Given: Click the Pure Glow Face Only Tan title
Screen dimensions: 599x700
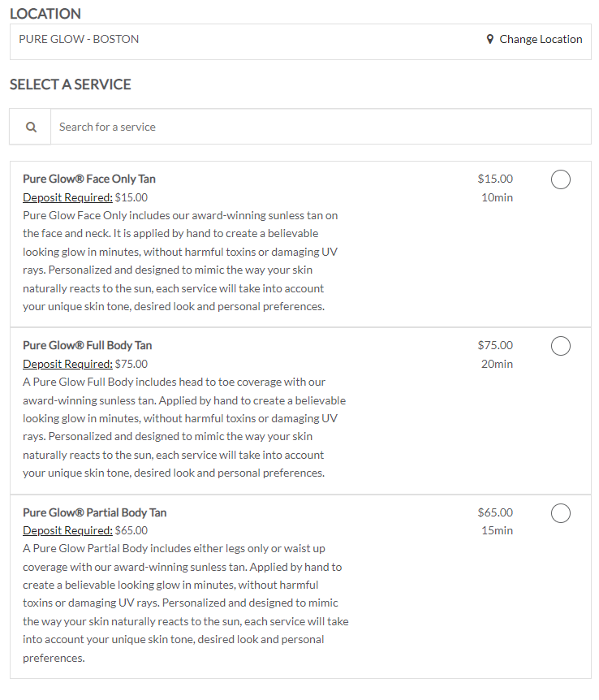Looking at the screenshot, I should pyautogui.click(x=89, y=179).
